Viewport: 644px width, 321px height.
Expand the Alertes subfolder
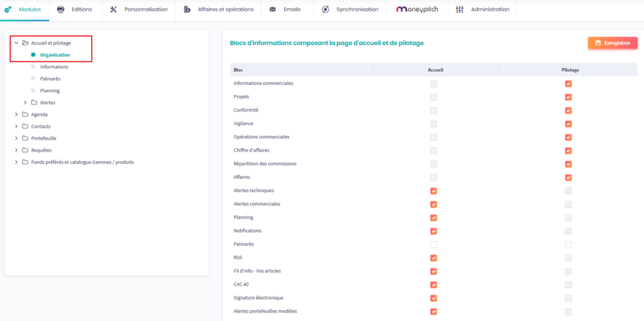pyautogui.click(x=25, y=103)
